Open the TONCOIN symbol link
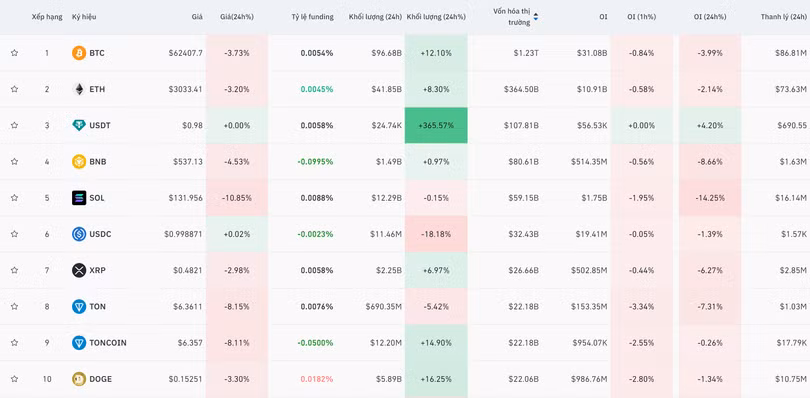Viewport: 810px width, 398px height. 108,342
